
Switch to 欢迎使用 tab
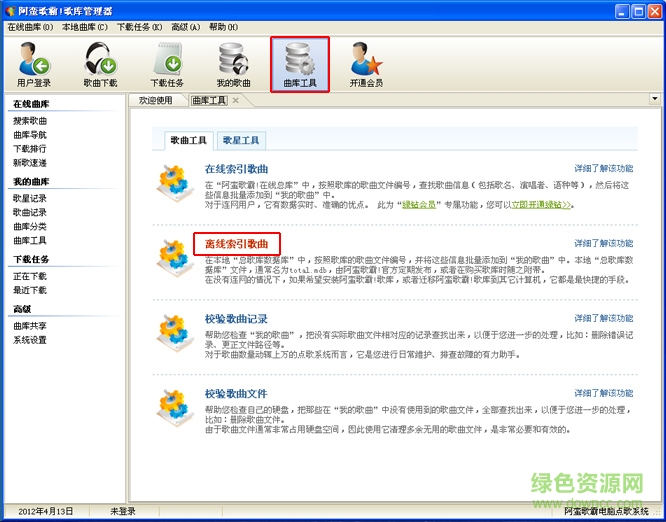point(156,101)
